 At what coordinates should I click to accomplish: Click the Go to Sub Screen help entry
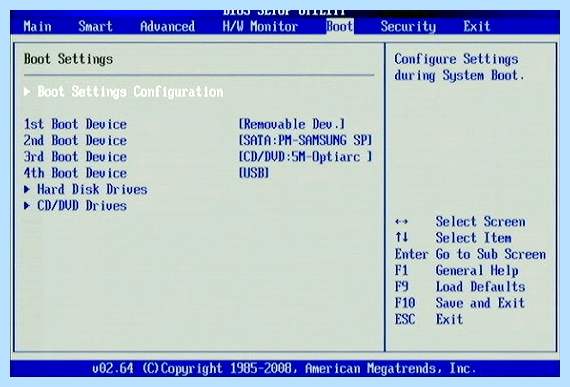[491, 254]
